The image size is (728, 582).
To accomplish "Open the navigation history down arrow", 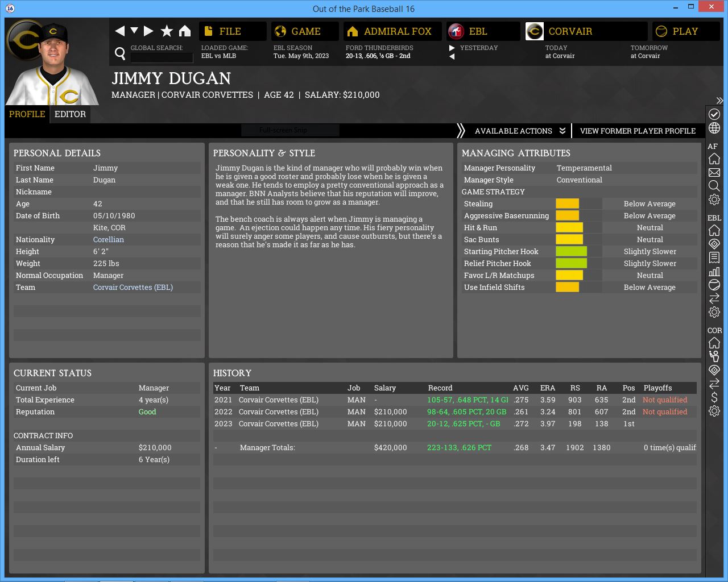I will click(x=134, y=30).
